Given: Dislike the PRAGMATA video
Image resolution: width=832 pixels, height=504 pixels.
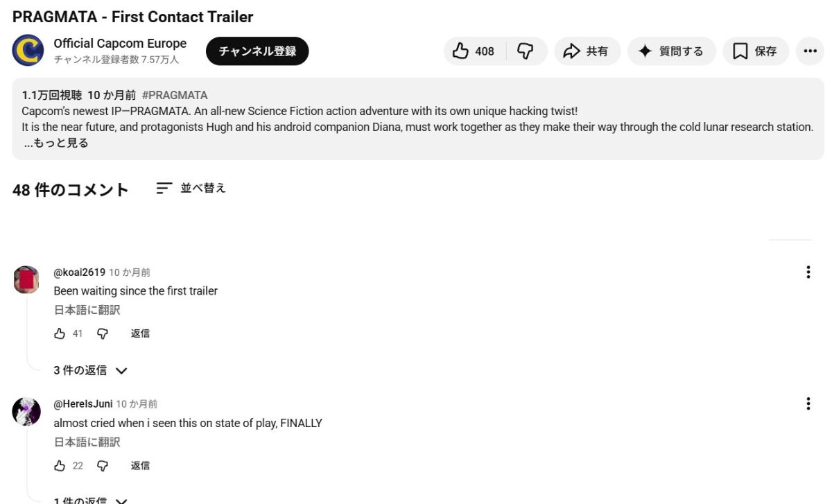Looking at the screenshot, I should pyautogui.click(x=526, y=51).
